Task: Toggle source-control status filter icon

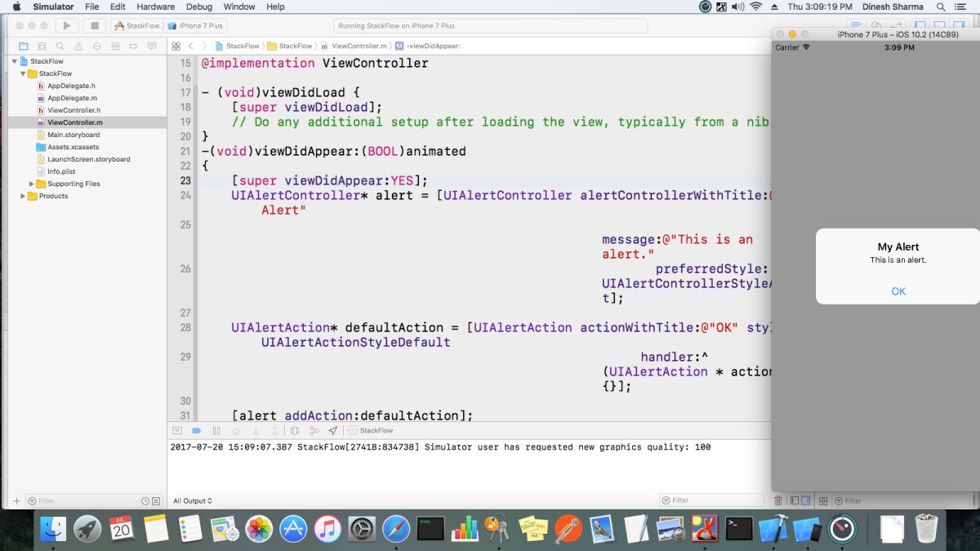Action: point(156,501)
